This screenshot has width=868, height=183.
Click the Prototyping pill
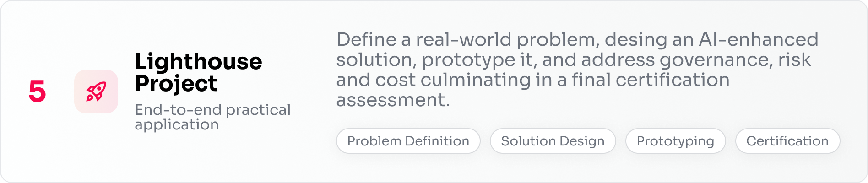[675, 141]
